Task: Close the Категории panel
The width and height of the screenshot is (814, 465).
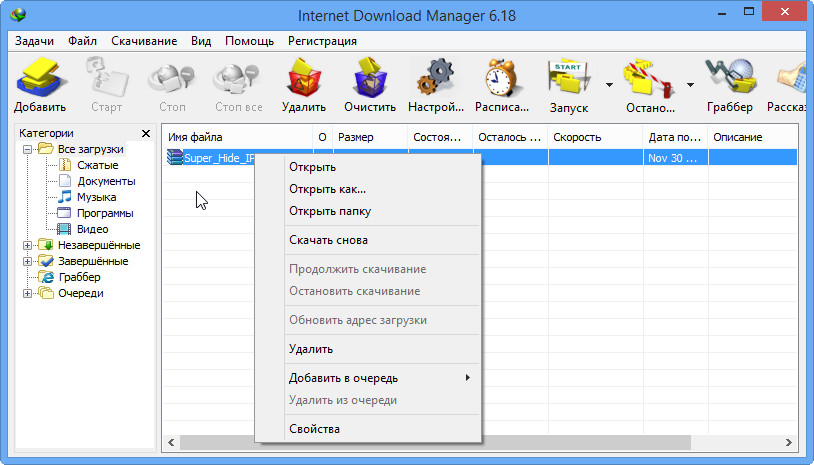Action: tap(146, 133)
